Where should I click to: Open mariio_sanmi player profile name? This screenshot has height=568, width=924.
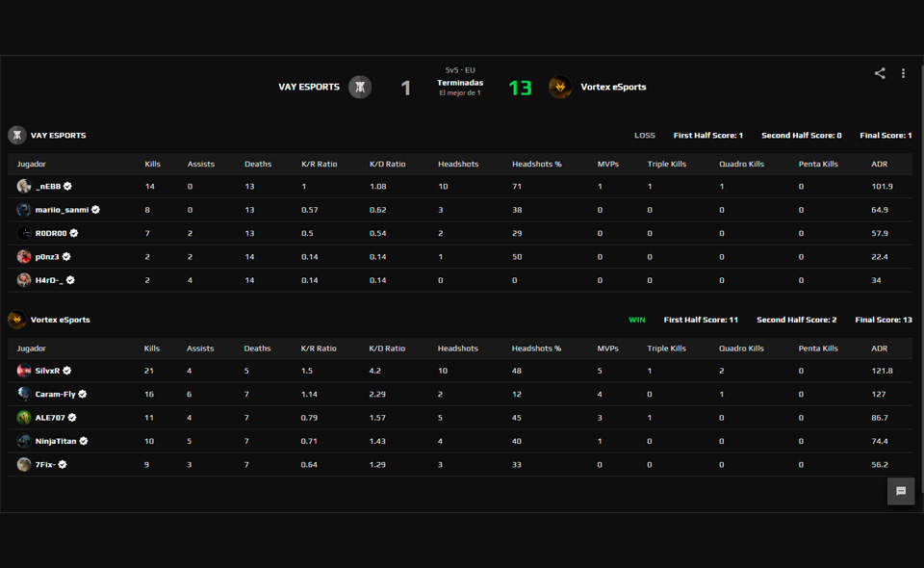click(x=62, y=210)
